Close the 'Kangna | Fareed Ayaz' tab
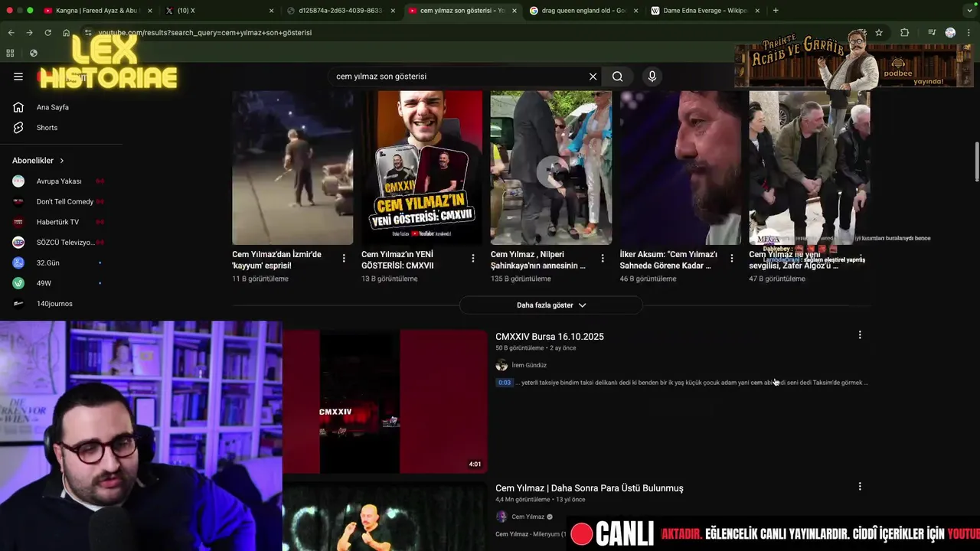This screenshot has height=551, width=980. 150,11
